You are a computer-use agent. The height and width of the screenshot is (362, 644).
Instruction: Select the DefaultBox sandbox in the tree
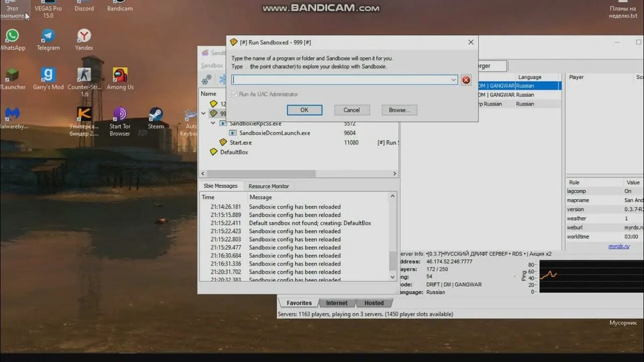[x=234, y=152]
